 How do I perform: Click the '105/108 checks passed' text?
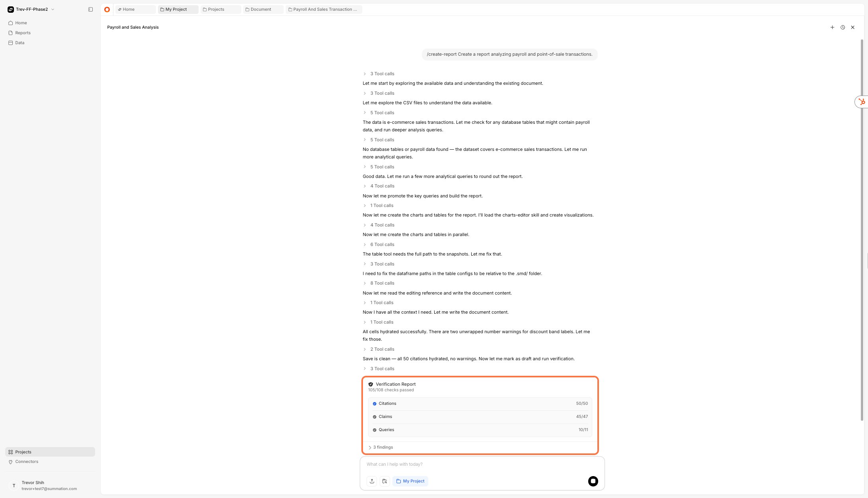(x=391, y=390)
